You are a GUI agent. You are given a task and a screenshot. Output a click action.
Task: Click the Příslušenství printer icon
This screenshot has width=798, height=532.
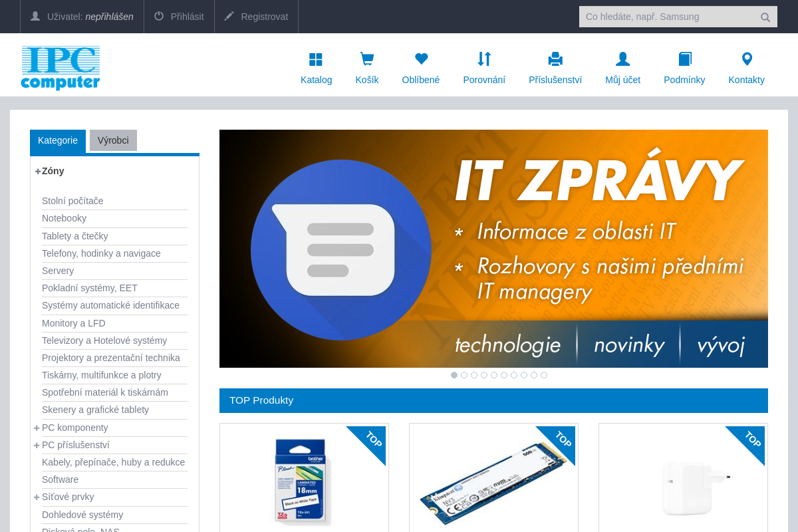(x=555, y=59)
